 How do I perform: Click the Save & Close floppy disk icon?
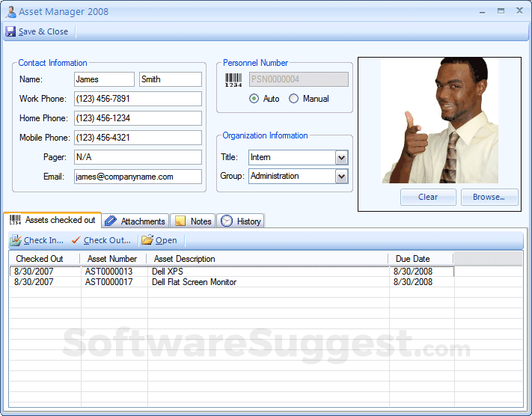pos(10,31)
